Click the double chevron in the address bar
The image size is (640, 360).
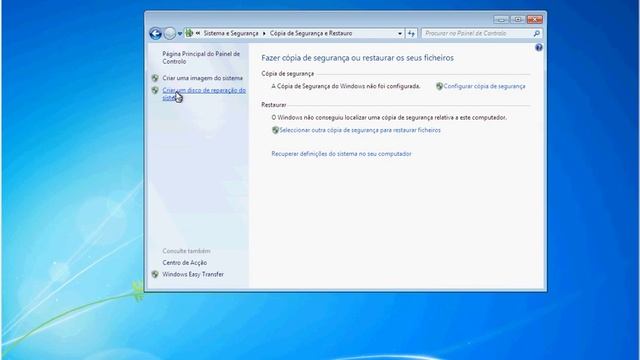pyautogui.click(x=198, y=33)
